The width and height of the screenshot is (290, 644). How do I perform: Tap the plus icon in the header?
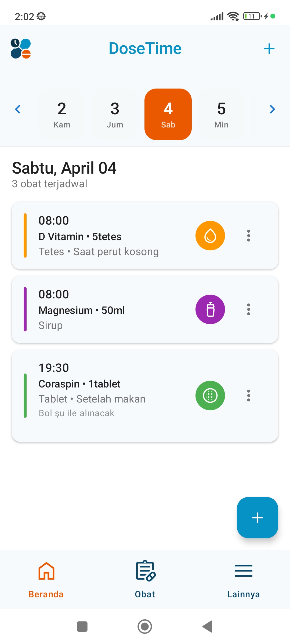(x=269, y=49)
